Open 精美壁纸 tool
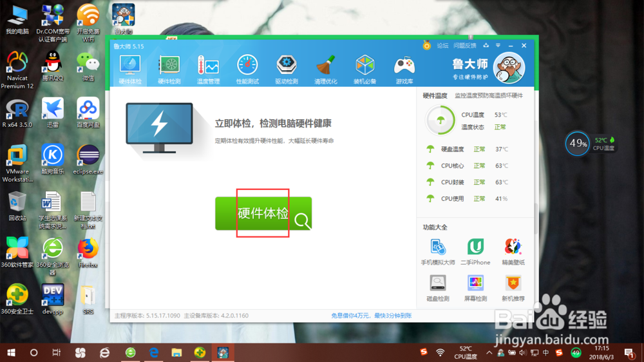The width and height of the screenshot is (644, 362). 513,251
